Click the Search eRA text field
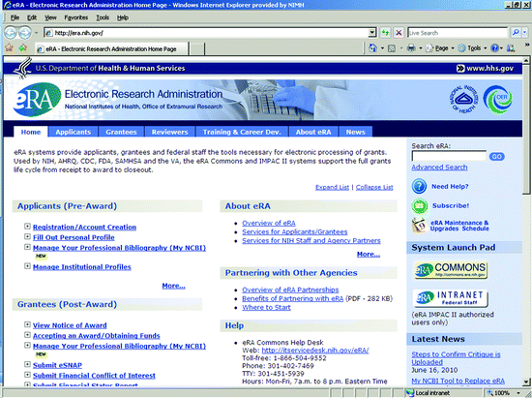Viewport: 532px width, 398px height. click(449, 156)
